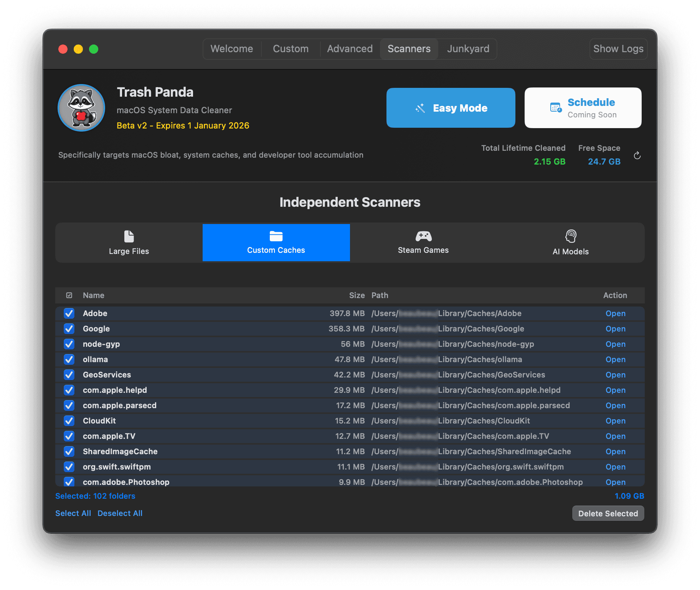Image resolution: width=700 pixels, height=590 pixels.
Task: Click Show Logs button
Action: coord(618,49)
